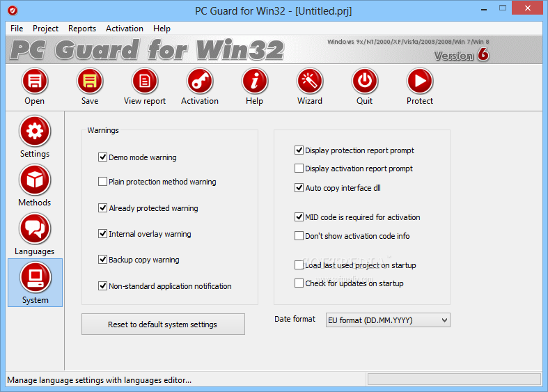The height and width of the screenshot is (392, 548).
Task: Open the File menu
Action: pyautogui.click(x=17, y=29)
